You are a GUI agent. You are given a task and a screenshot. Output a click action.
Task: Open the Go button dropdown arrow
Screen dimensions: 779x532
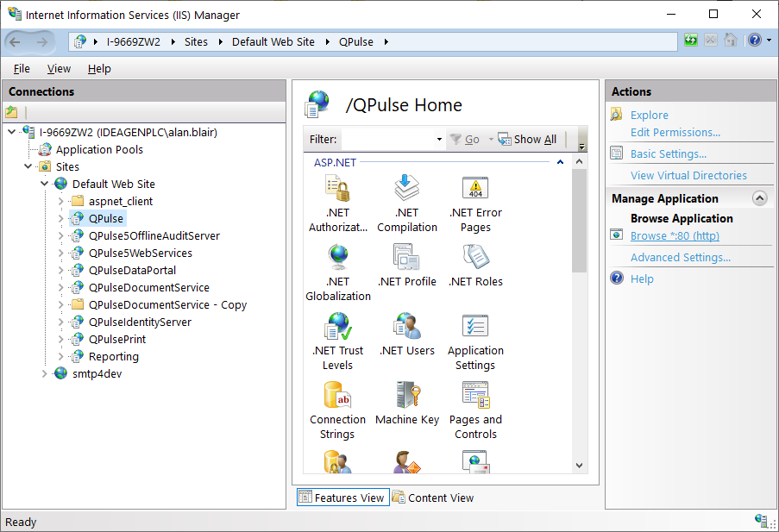click(491, 139)
